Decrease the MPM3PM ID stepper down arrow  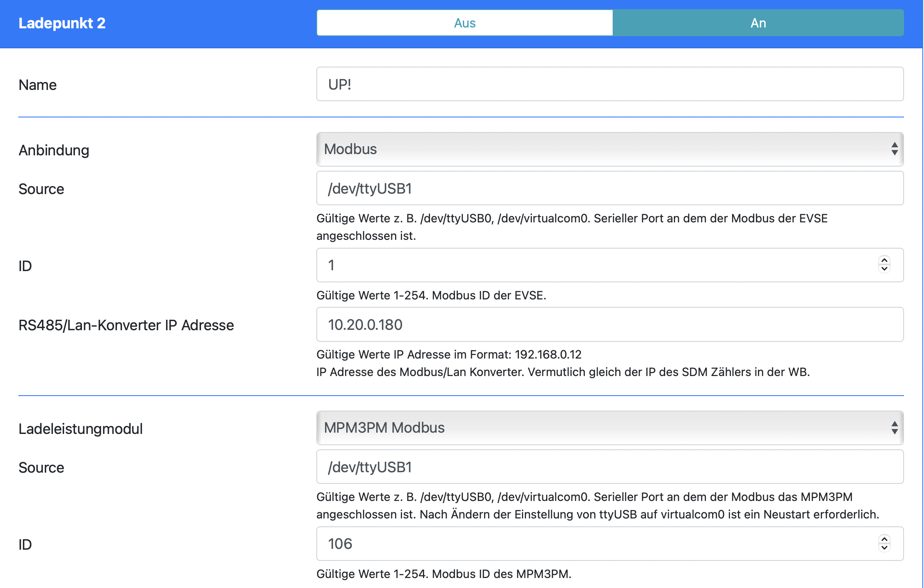[x=884, y=548]
